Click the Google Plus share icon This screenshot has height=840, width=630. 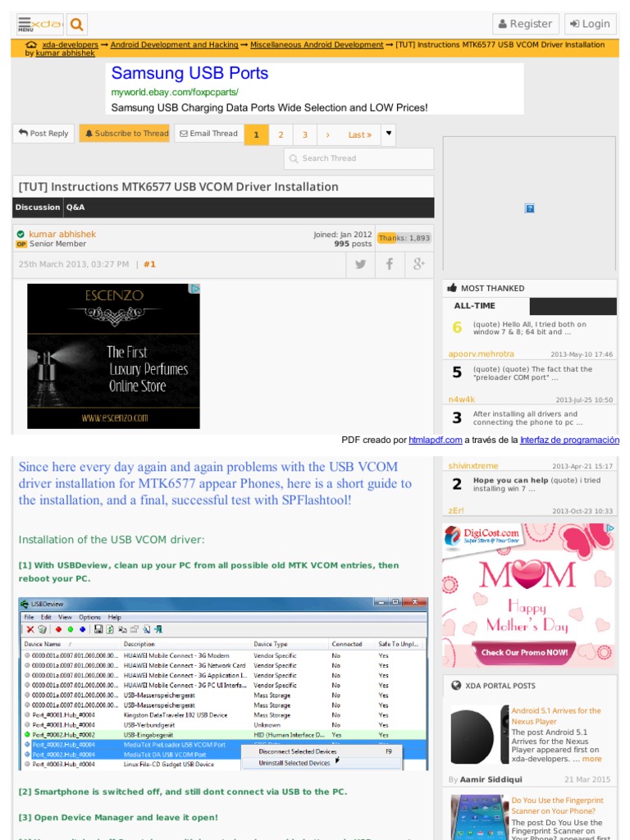(419, 264)
